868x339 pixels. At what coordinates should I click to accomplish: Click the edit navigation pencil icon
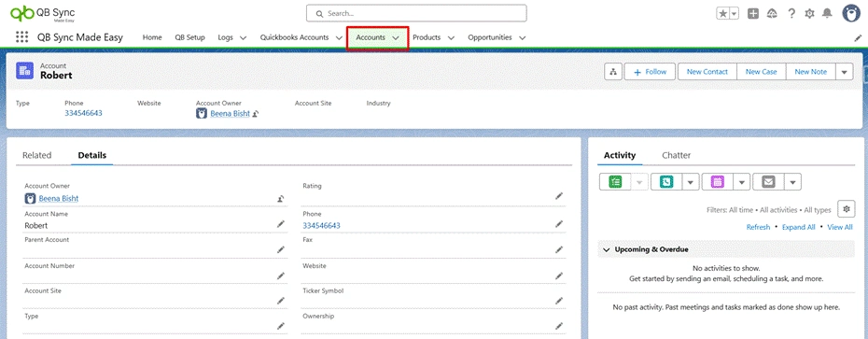tap(858, 37)
